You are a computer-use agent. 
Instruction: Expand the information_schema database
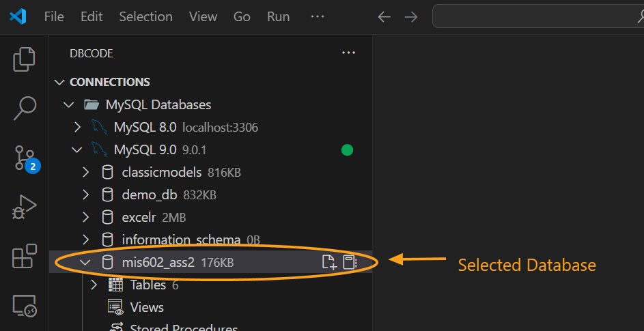pos(85,240)
